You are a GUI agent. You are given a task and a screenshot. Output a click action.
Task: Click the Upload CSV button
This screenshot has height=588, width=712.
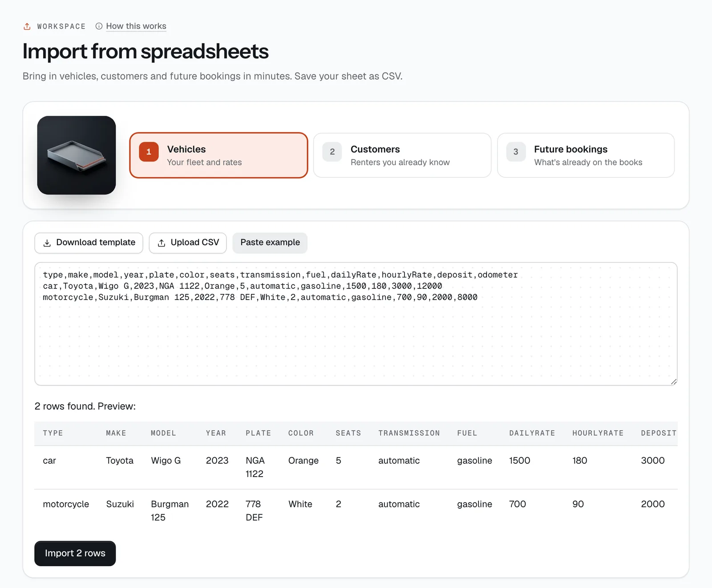188,243
